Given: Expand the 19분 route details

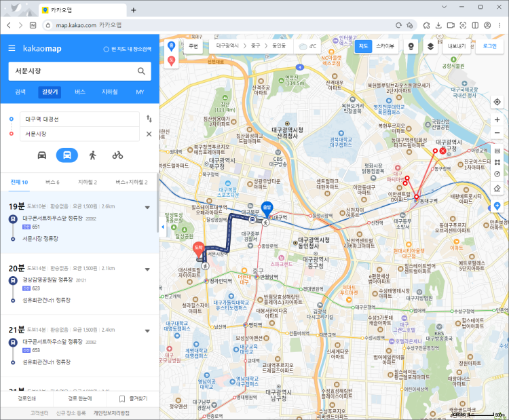Looking at the screenshot, I should [x=147, y=207].
